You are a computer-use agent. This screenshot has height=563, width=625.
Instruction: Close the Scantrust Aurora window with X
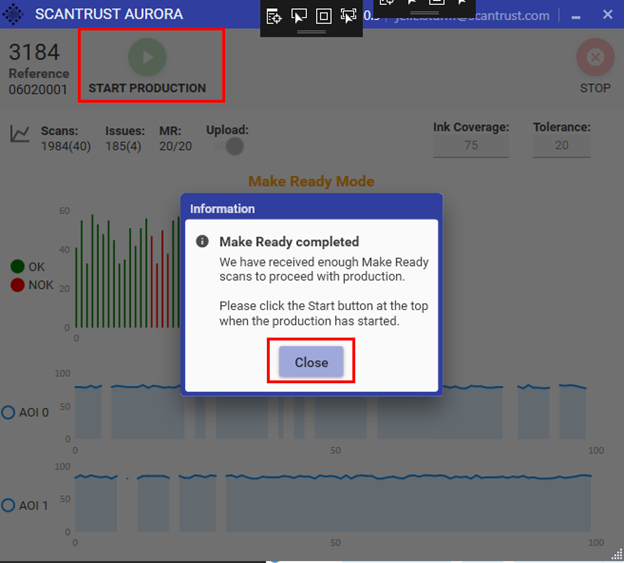point(607,14)
